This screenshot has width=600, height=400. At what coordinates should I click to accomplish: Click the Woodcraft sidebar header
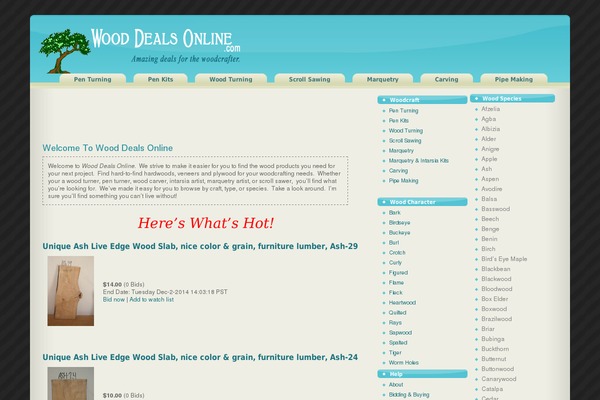(422, 100)
